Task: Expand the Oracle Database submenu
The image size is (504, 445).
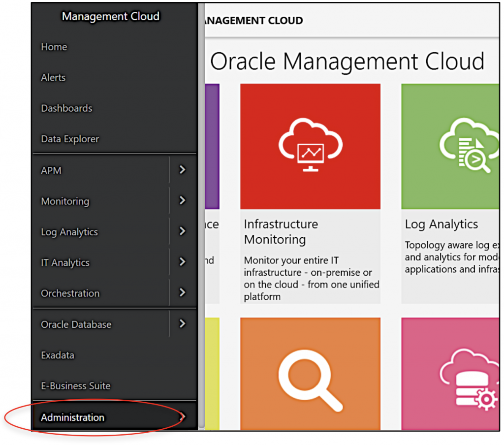Action: tap(182, 324)
